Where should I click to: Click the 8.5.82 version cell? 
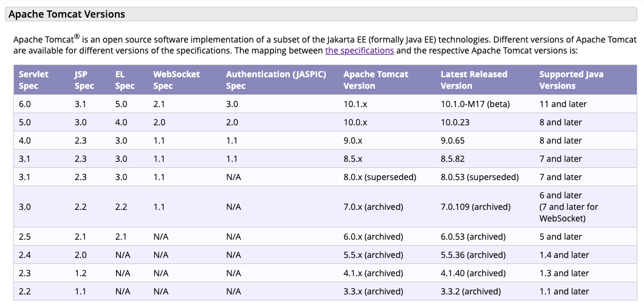click(453, 159)
